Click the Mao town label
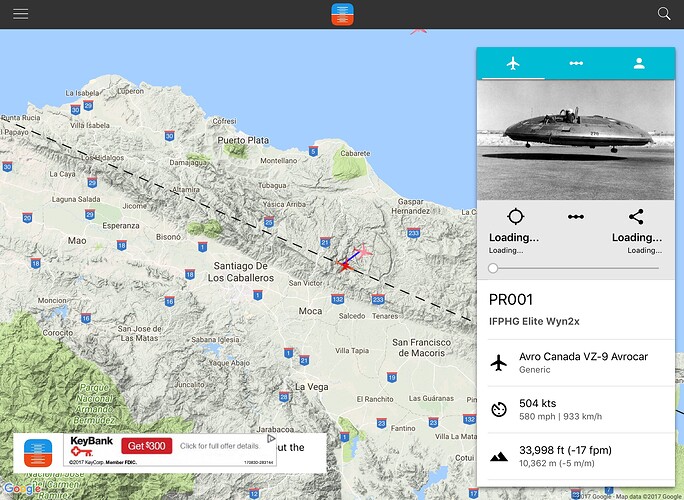Image resolution: width=684 pixels, height=500 pixels. click(x=77, y=241)
